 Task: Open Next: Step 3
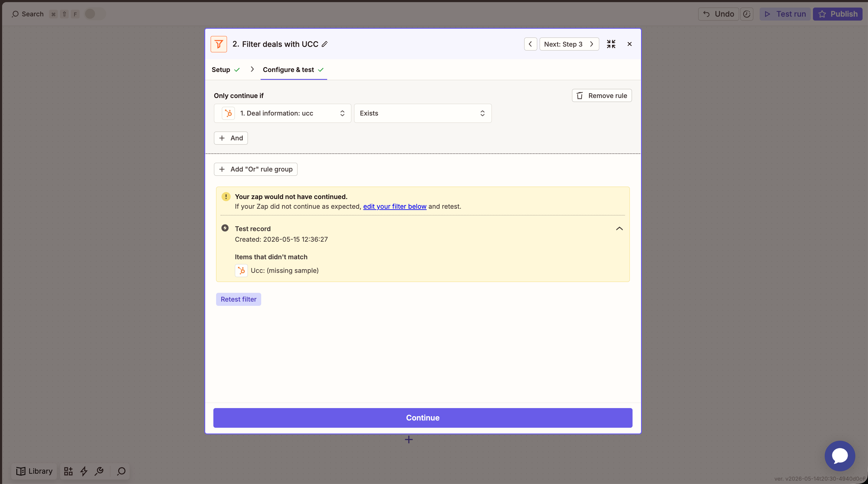569,44
